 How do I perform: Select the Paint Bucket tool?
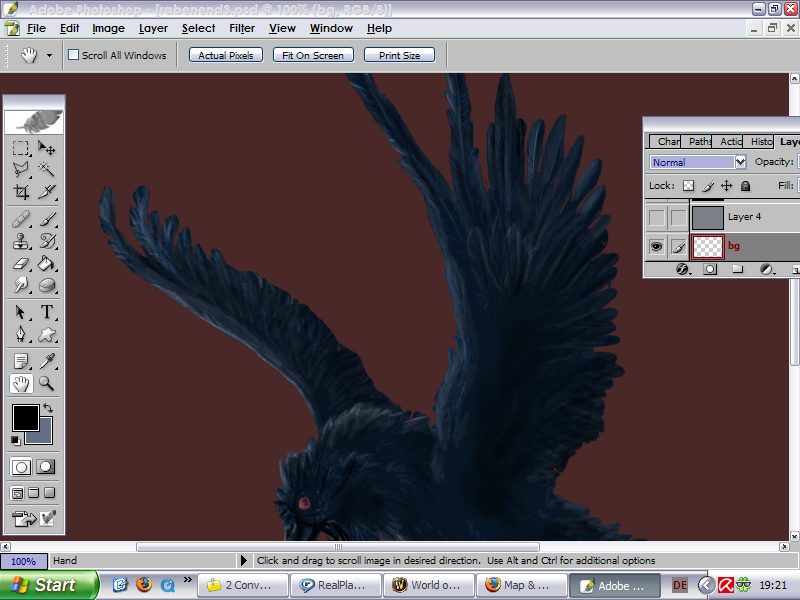47,263
